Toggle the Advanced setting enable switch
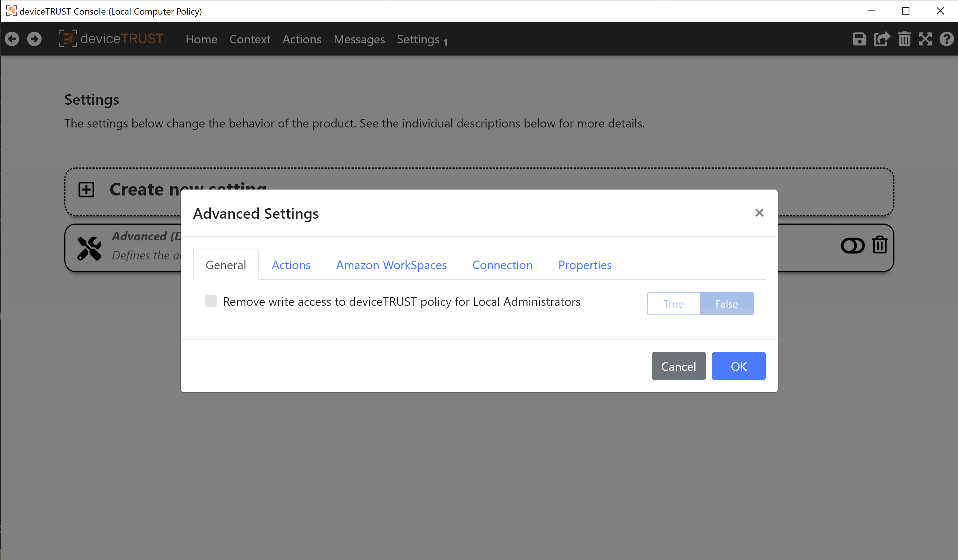 click(853, 246)
